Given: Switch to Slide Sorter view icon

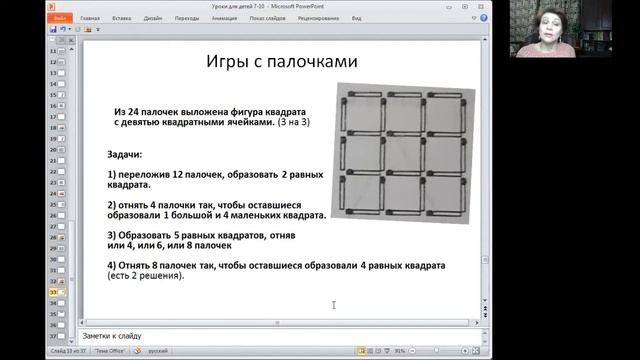Looking at the screenshot, I should point(370,351).
